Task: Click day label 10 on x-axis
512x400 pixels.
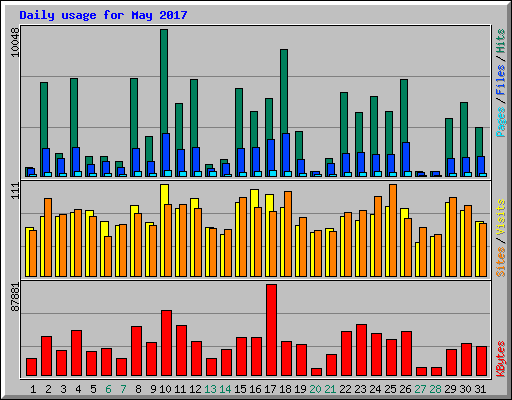Action: coord(165,389)
